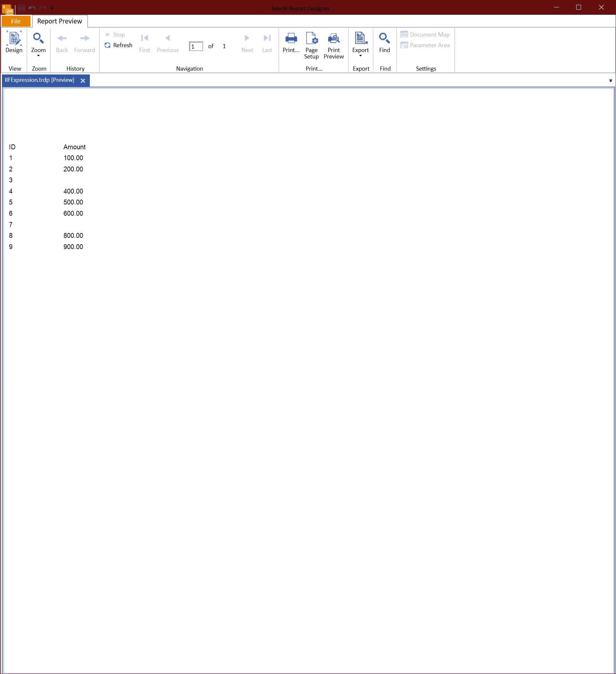
Task: Close the IIFExpression.trdp preview tab
Action: click(x=83, y=81)
